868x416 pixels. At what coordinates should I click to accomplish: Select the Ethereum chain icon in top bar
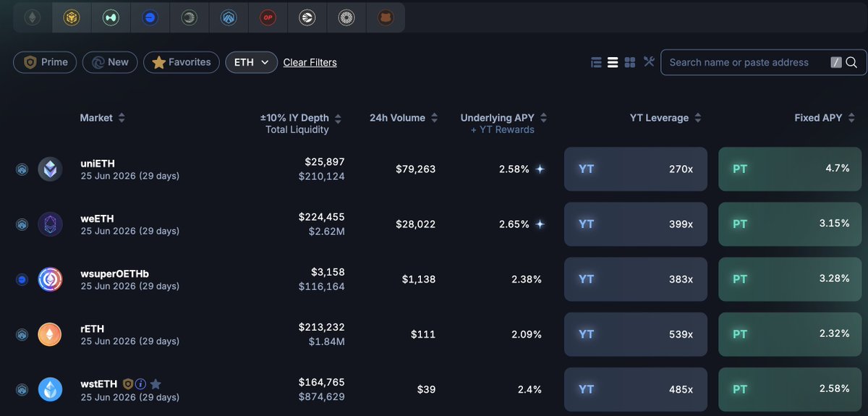pos(33,17)
